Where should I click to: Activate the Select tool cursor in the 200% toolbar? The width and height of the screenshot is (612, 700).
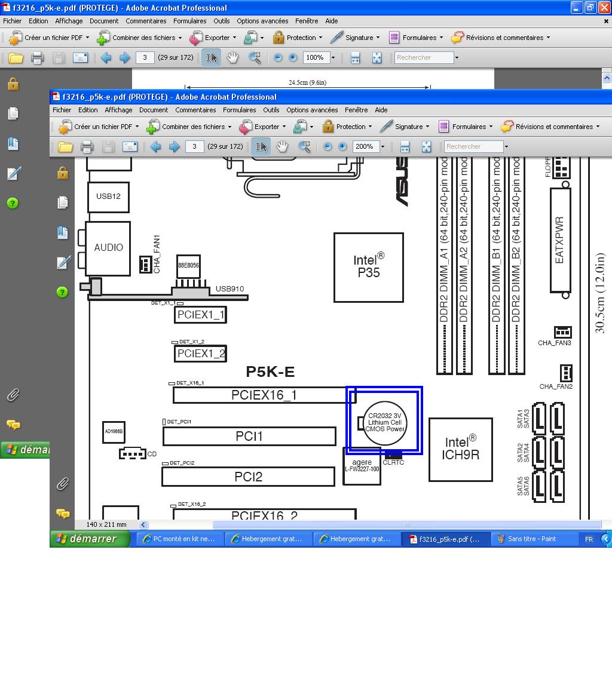tap(261, 147)
